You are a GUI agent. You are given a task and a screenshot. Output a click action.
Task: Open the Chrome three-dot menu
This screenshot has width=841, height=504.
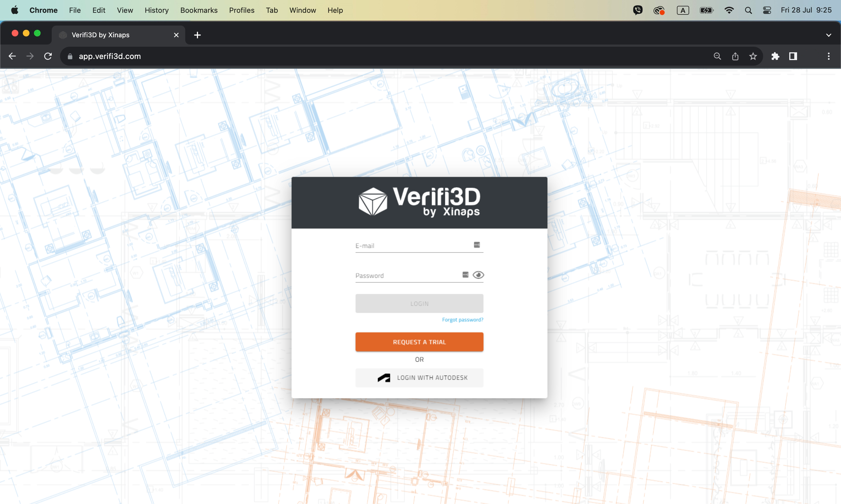click(829, 56)
